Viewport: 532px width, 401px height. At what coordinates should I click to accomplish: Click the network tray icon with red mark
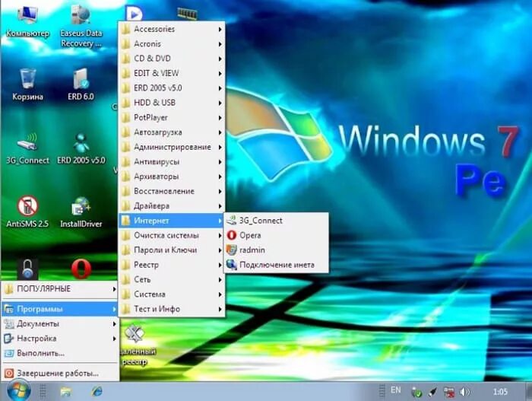[449, 392]
